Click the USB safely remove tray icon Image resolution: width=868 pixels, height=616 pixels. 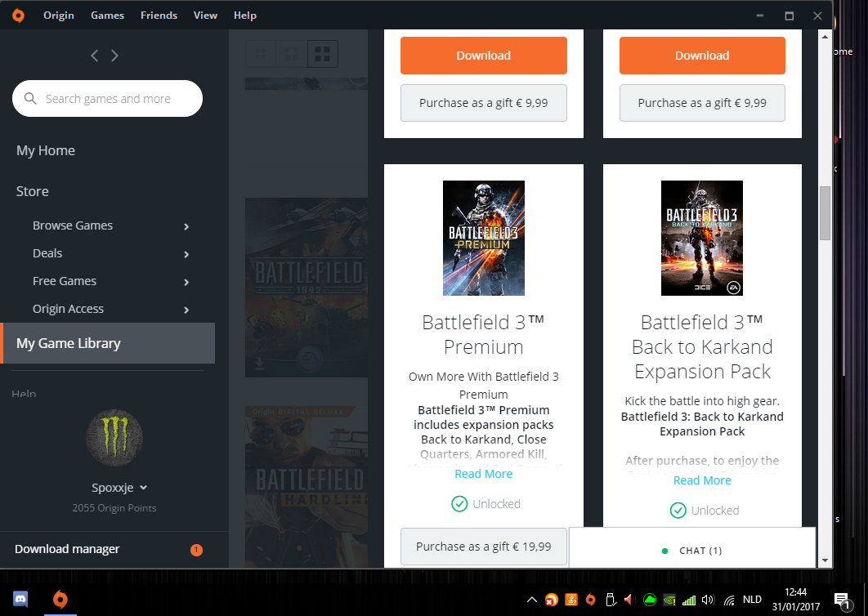pyautogui.click(x=611, y=600)
